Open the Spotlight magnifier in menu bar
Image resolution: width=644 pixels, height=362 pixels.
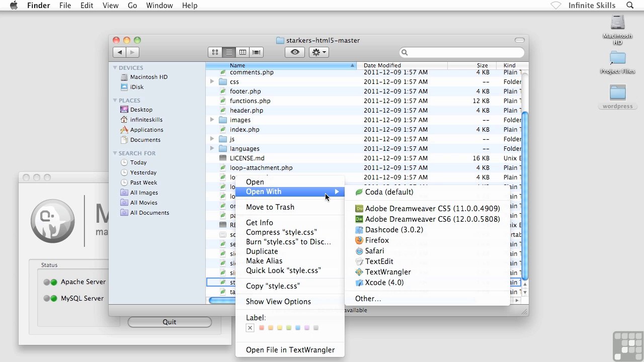pos(630,6)
